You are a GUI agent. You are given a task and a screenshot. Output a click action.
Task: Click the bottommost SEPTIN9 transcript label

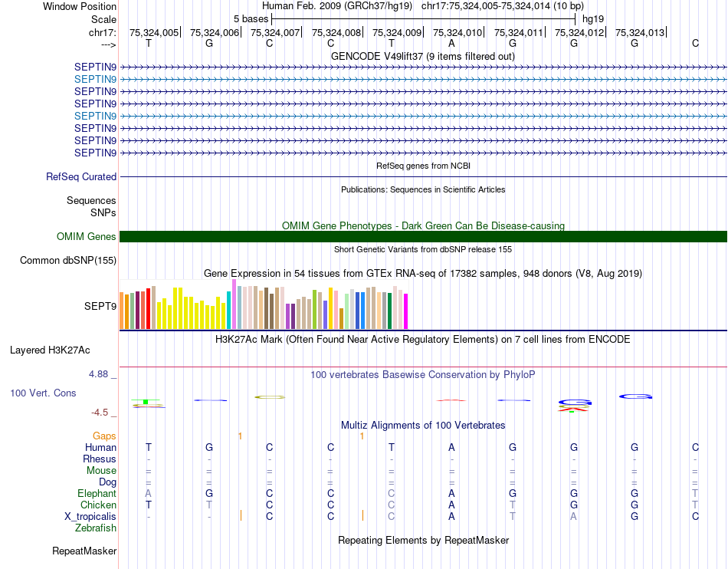[95, 153]
